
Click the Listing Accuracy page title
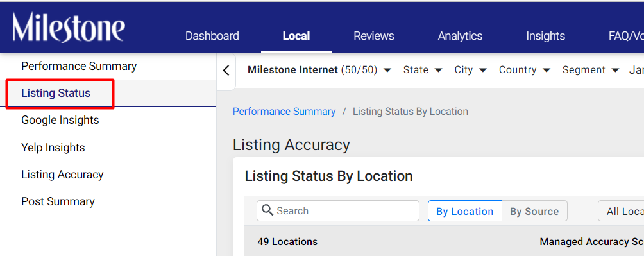click(x=291, y=145)
